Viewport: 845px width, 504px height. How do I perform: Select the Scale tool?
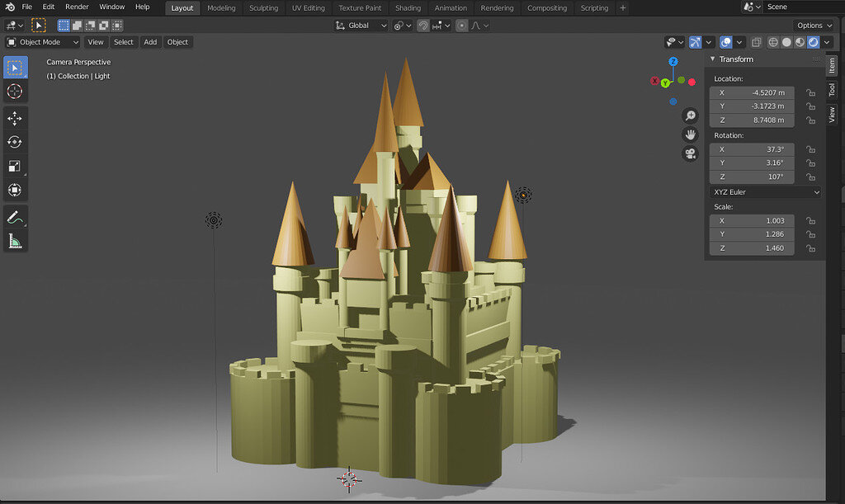13,166
